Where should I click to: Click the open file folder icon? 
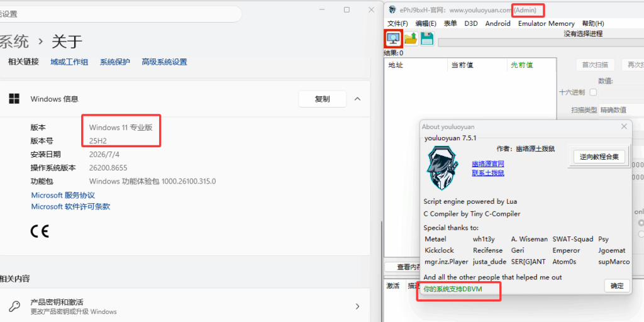pyautogui.click(x=411, y=38)
